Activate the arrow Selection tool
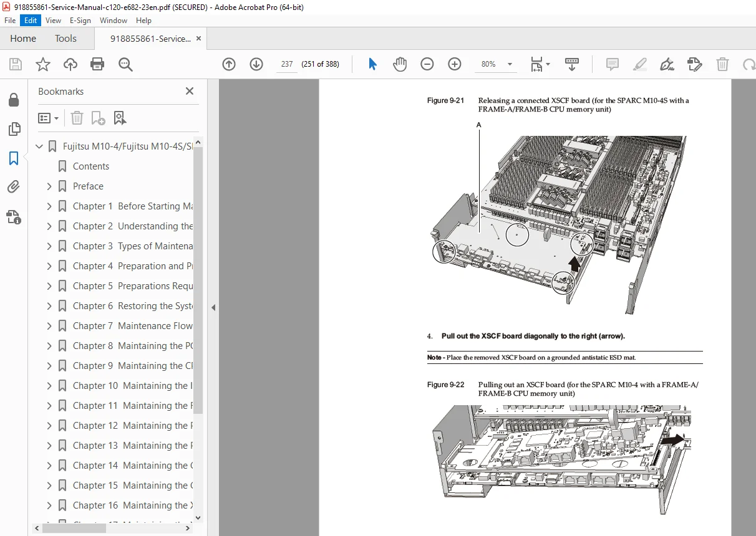The image size is (756, 536). click(372, 64)
